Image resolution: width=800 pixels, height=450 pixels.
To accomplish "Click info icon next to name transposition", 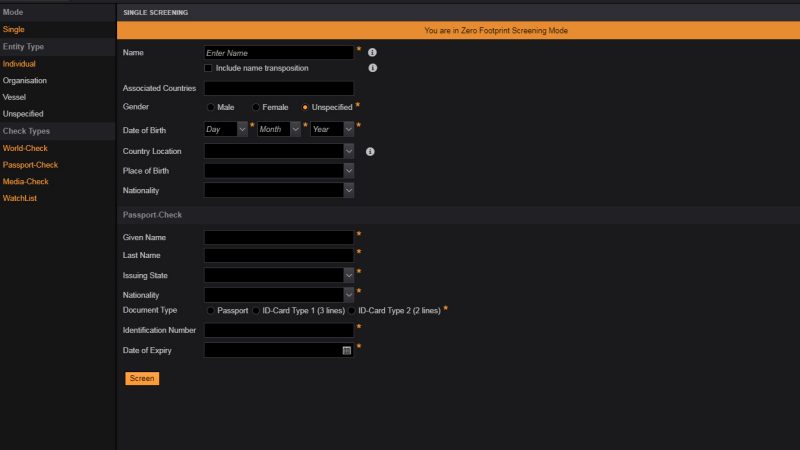I will pos(372,68).
